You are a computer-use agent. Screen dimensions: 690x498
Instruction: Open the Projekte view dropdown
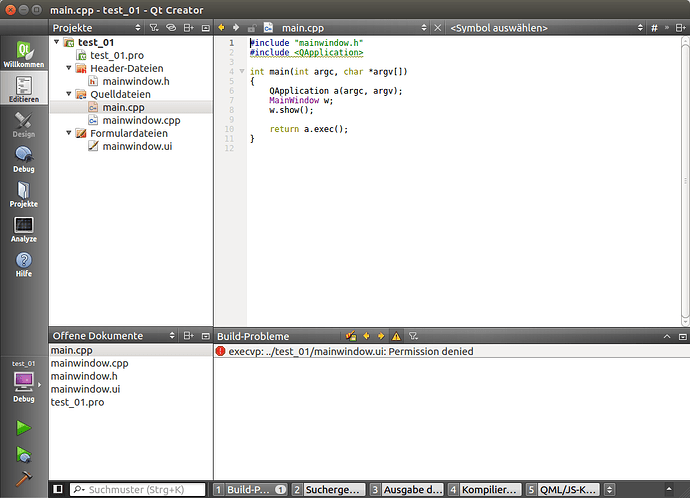(x=96, y=28)
